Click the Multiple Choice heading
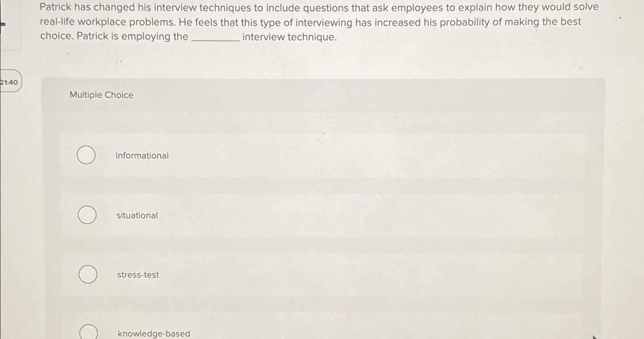644x339 pixels. click(101, 95)
